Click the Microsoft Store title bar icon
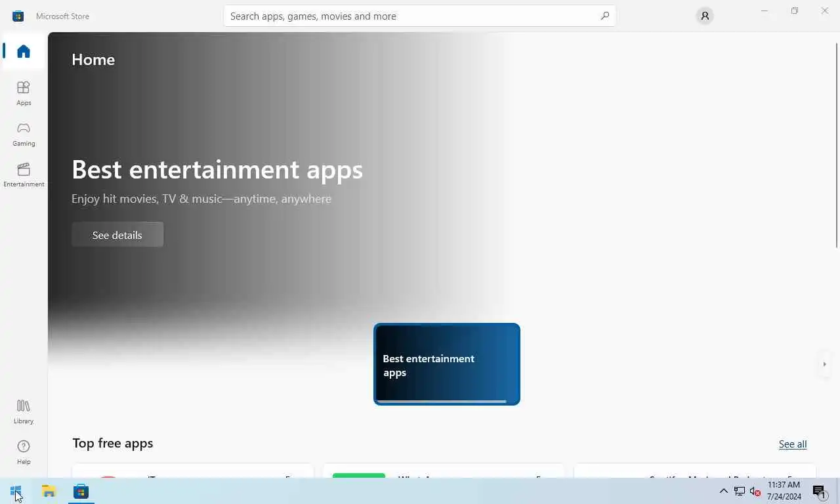This screenshot has height=504, width=840. click(18, 16)
